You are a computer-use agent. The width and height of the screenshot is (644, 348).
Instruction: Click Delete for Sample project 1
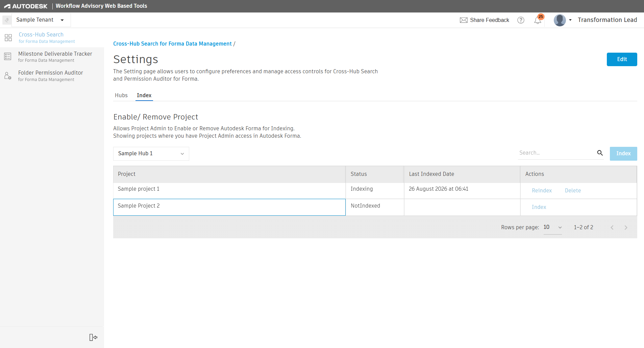point(573,191)
